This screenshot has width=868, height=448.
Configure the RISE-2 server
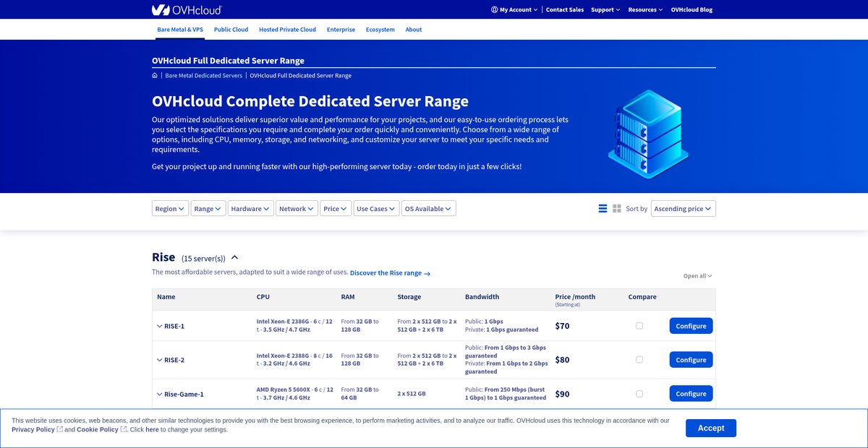pyautogui.click(x=691, y=360)
